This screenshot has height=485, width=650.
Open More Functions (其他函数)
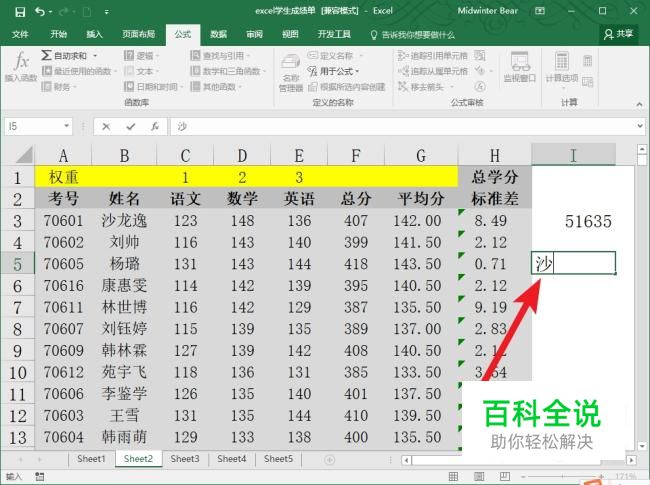216,87
